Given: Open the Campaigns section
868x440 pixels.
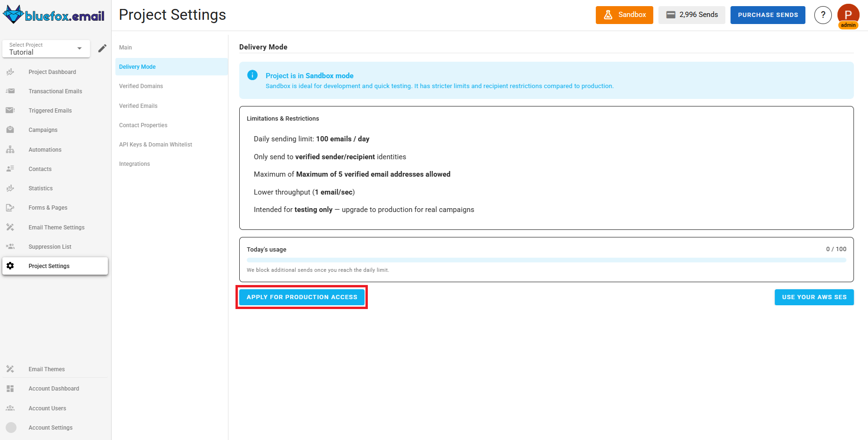Looking at the screenshot, I should (x=43, y=130).
